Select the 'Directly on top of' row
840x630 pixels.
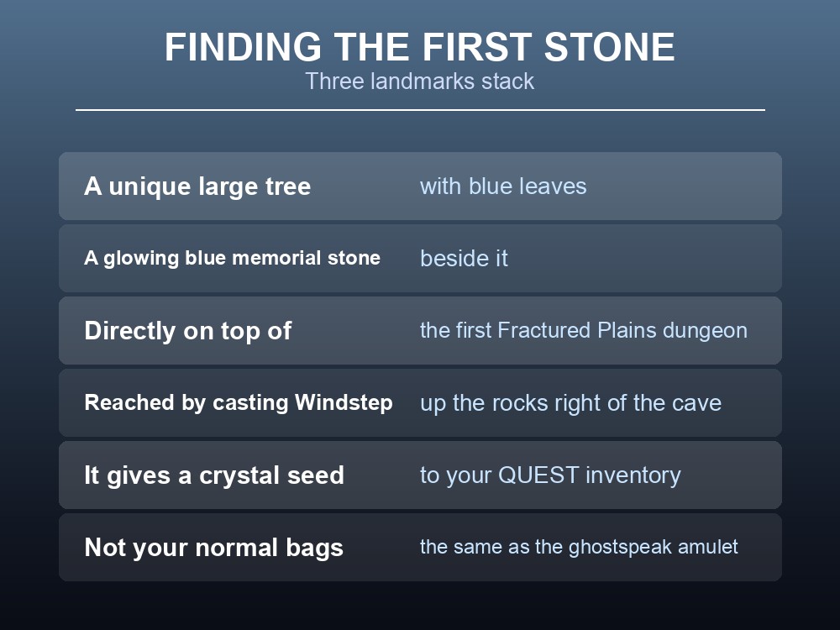(420, 330)
